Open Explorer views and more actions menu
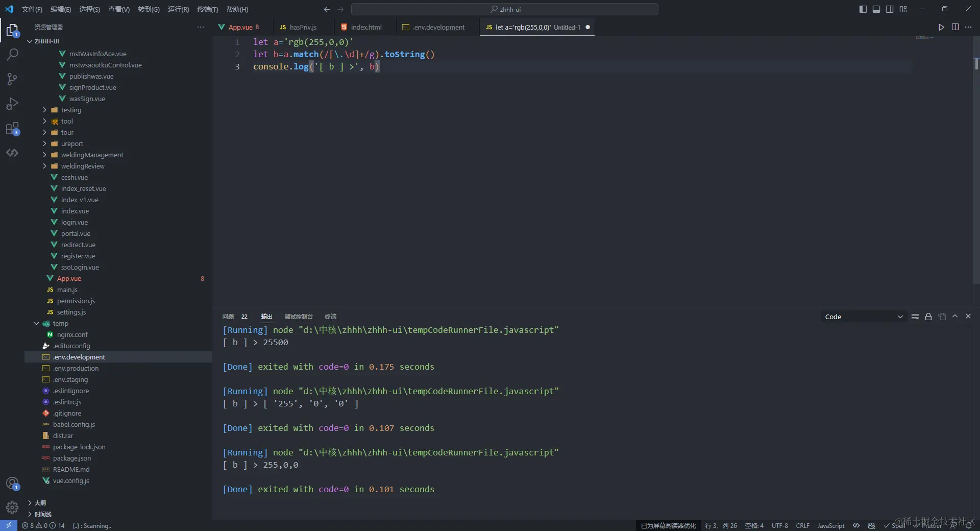Screen dimensions: 980x531 click(201, 27)
